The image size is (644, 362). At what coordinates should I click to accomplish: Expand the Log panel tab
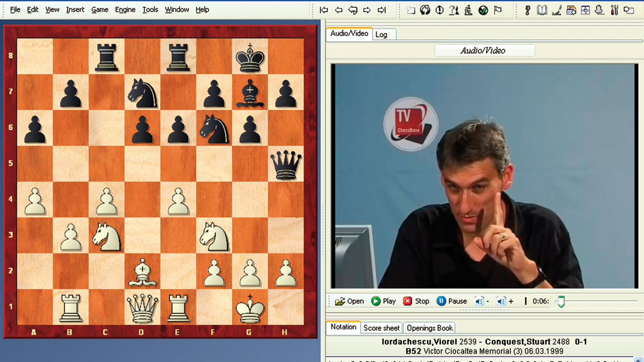coord(381,35)
